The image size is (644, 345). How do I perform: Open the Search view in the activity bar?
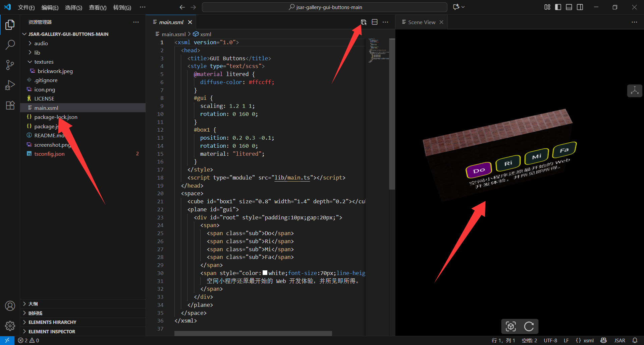(10, 45)
